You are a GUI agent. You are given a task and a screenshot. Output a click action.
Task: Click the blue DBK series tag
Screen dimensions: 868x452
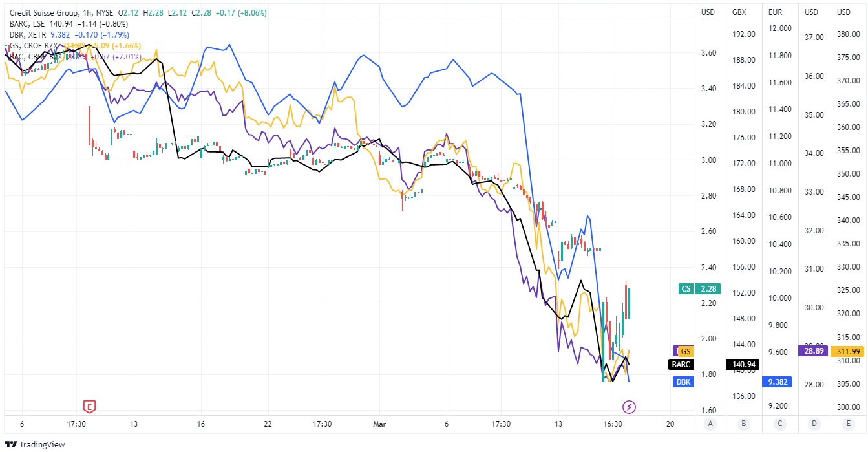coord(683,382)
